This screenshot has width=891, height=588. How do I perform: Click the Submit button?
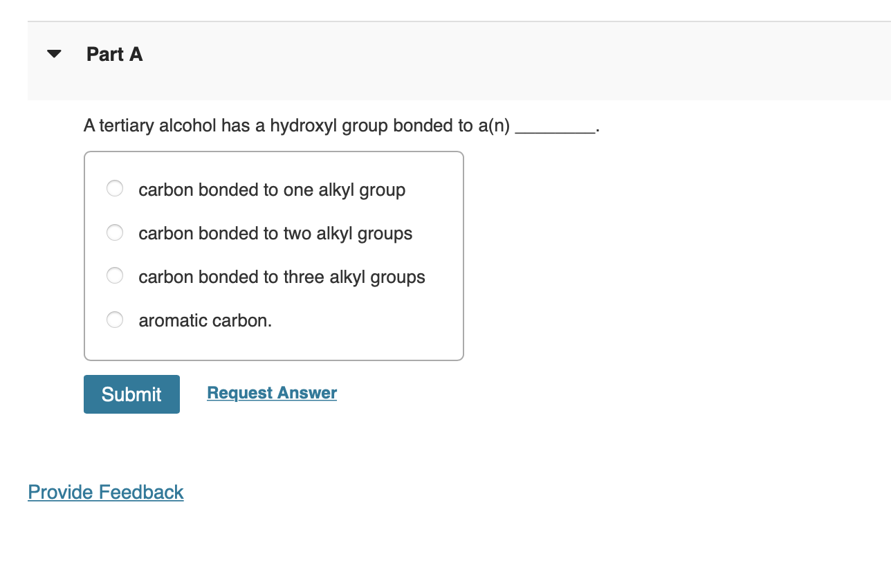click(131, 394)
